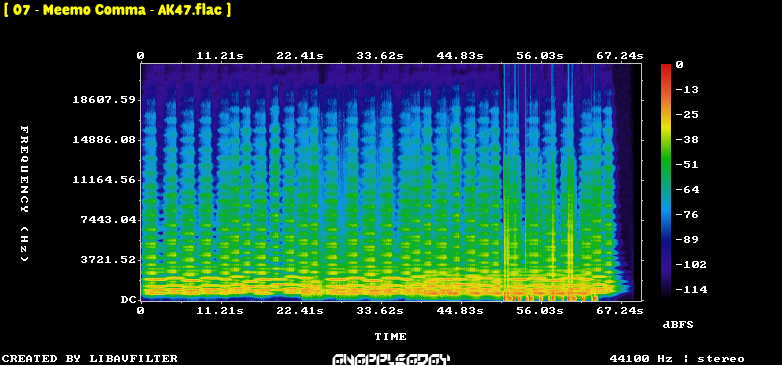Screen dimensions: 782x365
Task: Click the 11164.56 frequency axis label
Action: [x=104, y=180]
